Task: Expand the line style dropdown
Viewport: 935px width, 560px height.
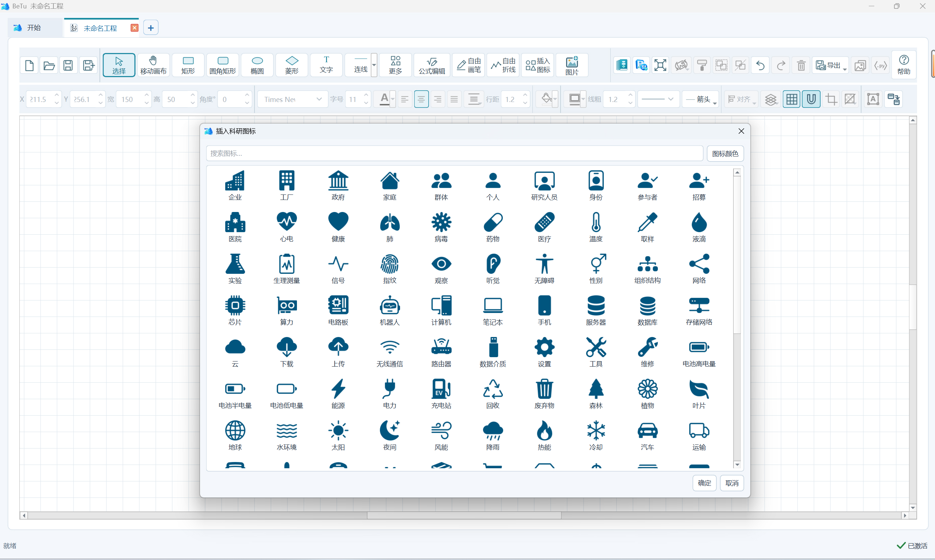Action: pos(658,99)
